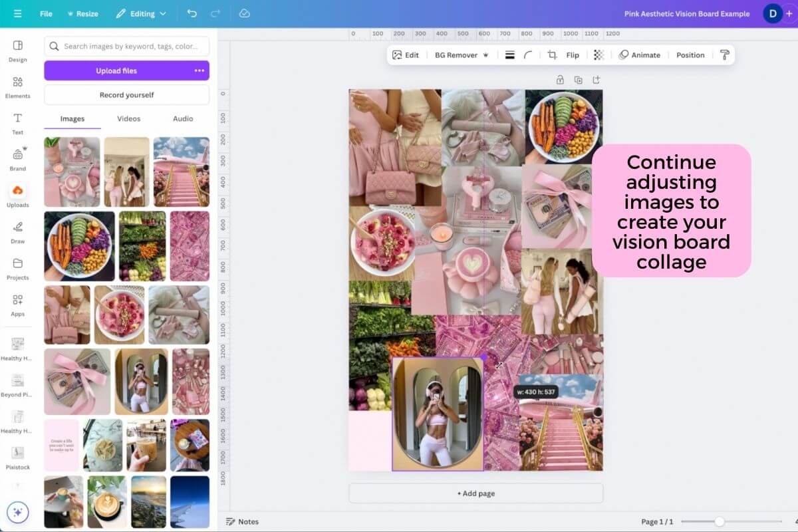Click the Record yourself button
Viewport: 798px width, 532px height.
click(126, 95)
